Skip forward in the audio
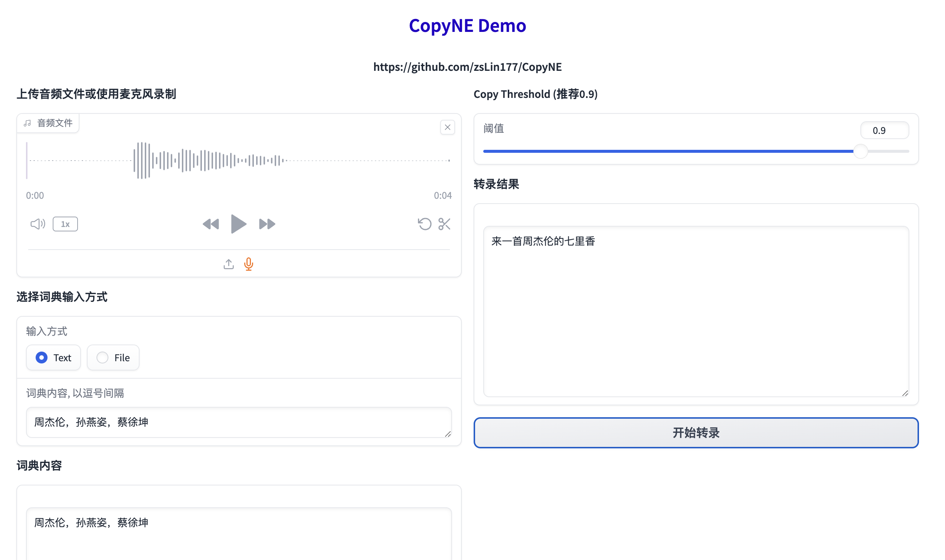 tap(267, 224)
